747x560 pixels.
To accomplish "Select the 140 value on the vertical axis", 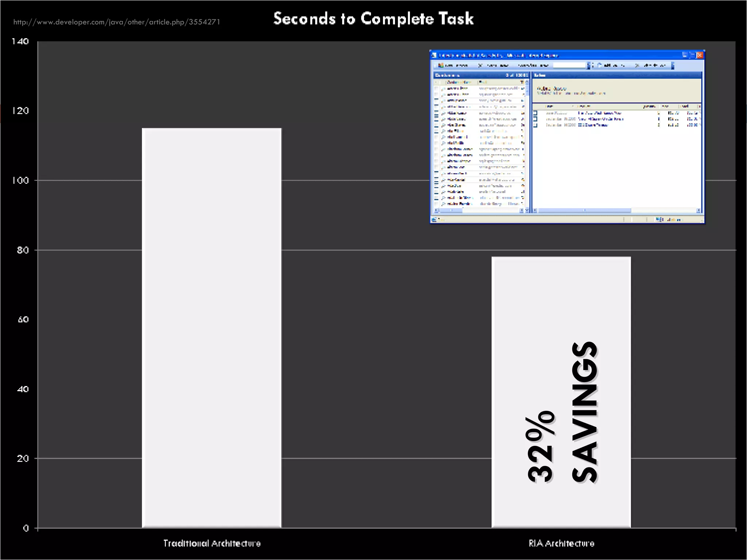I will click(20, 41).
